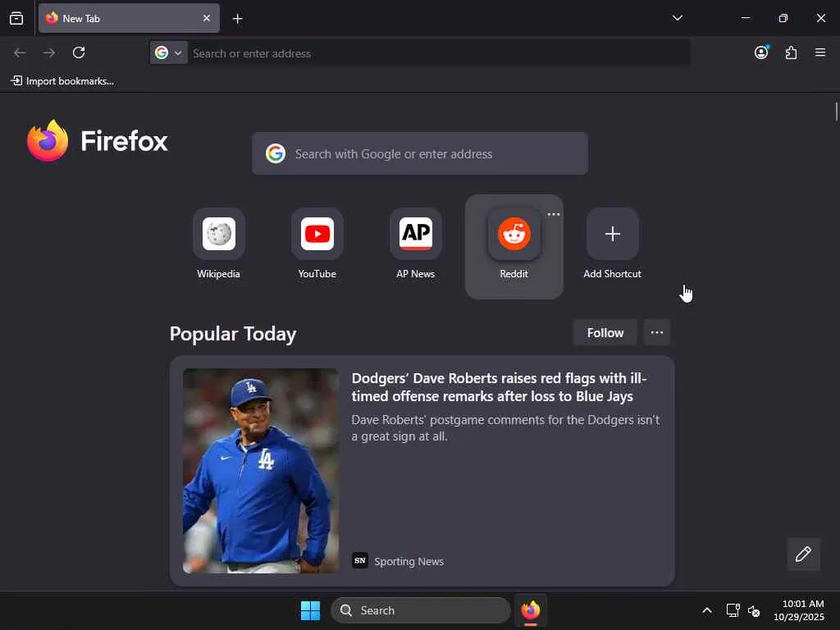Open the network status tray icon

pos(733,610)
